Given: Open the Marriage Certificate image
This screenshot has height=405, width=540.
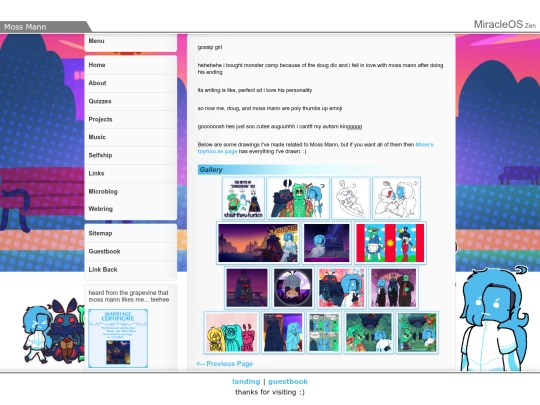Looking at the screenshot, I should (x=118, y=339).
